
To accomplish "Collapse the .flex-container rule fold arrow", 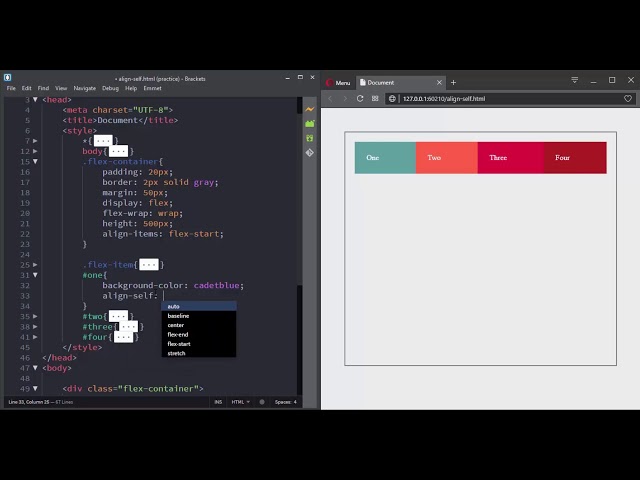I will click(35, 162).
